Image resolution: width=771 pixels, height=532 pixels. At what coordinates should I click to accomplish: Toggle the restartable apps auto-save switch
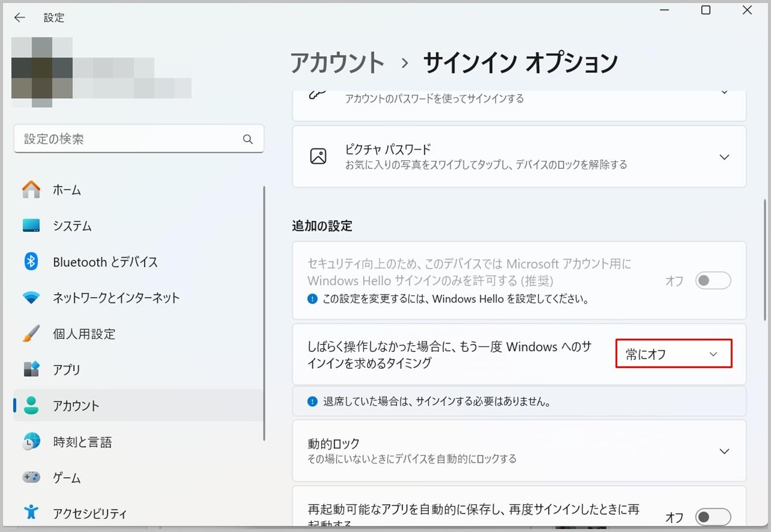click(x=713, y=517)
